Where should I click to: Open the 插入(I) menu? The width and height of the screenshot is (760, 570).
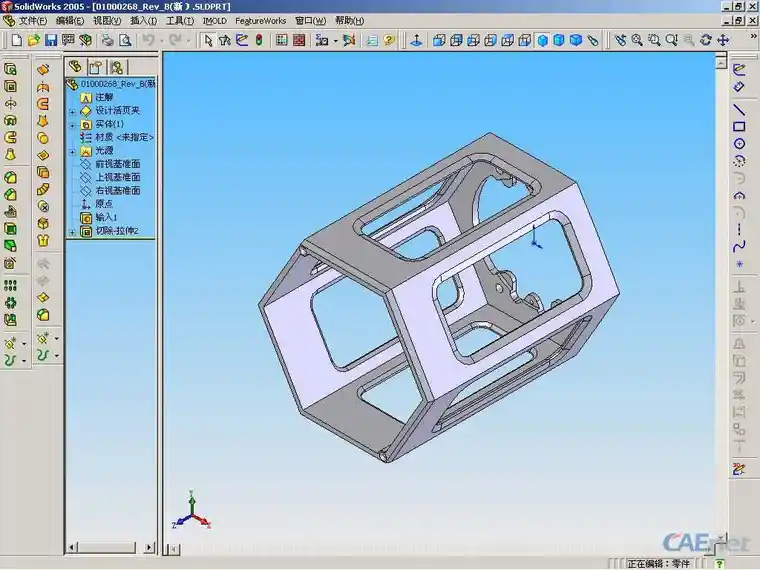tap(143, 21)
